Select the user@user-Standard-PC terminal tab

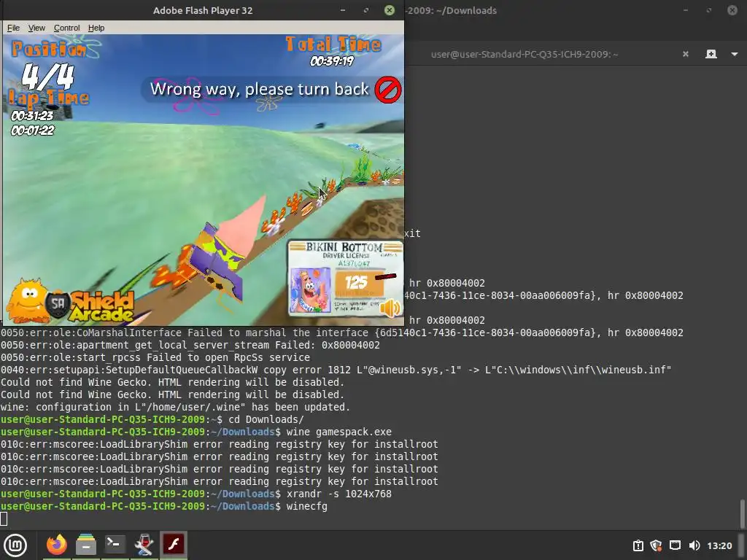524,54
